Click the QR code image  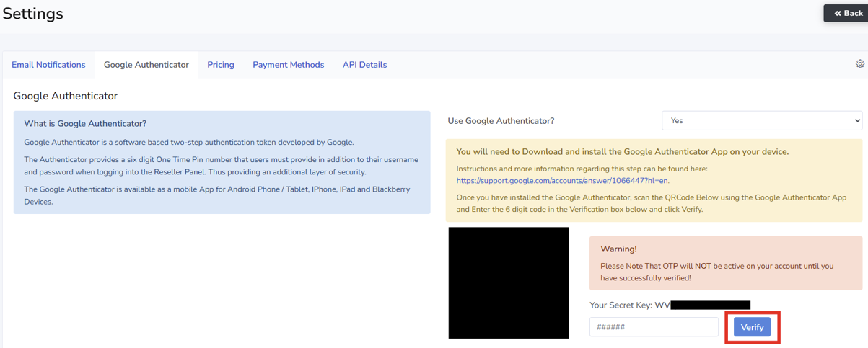pyautogui.click(x=509, y=283)
